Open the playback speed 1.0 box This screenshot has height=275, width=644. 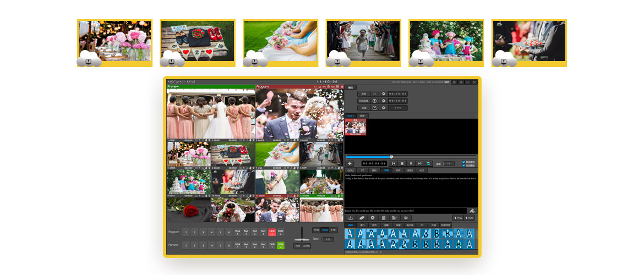tap(449, 163)
